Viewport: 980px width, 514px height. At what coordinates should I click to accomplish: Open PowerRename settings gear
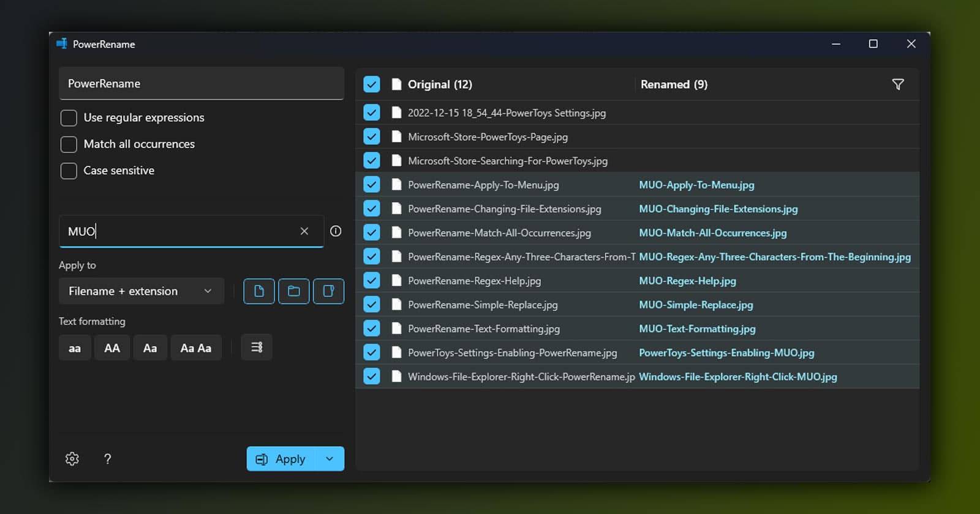click(x=72, y=459)
